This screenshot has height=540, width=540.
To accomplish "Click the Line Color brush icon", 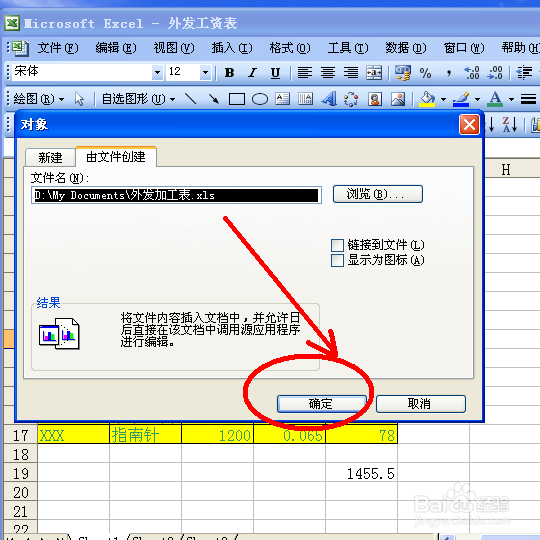I will 461,99.
